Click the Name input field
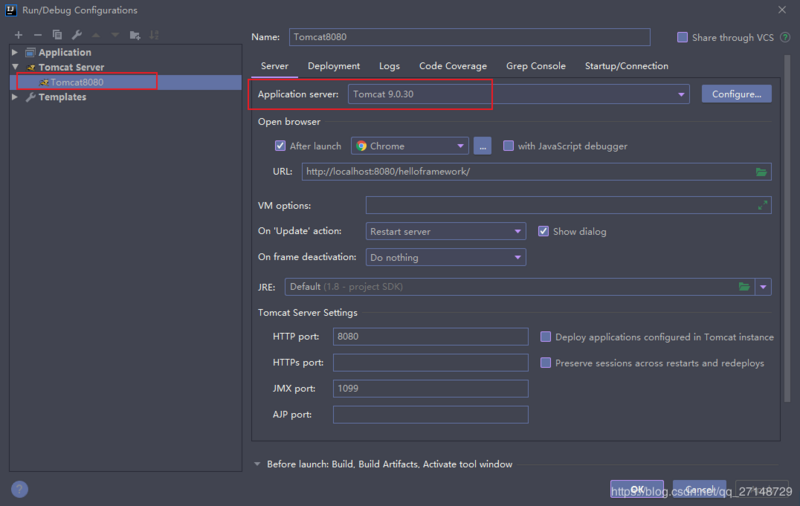 [x=469, y=37]
